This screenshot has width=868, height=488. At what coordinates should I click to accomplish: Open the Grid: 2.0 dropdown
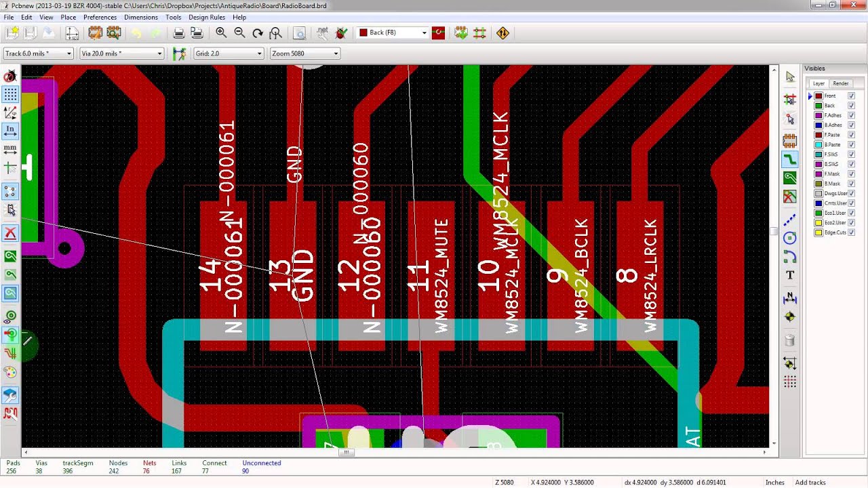click(228, 54)
